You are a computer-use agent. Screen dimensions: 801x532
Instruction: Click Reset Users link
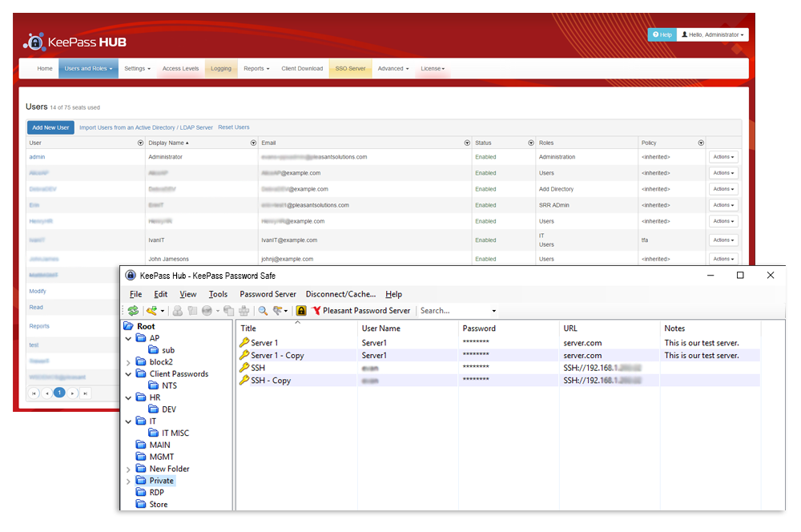(x=234, y=127)
